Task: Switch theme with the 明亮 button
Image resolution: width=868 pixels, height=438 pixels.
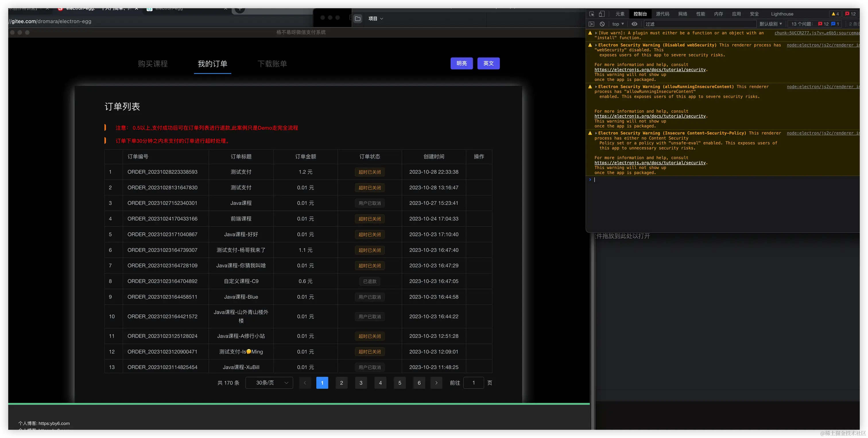Action: tap(462, 63)
